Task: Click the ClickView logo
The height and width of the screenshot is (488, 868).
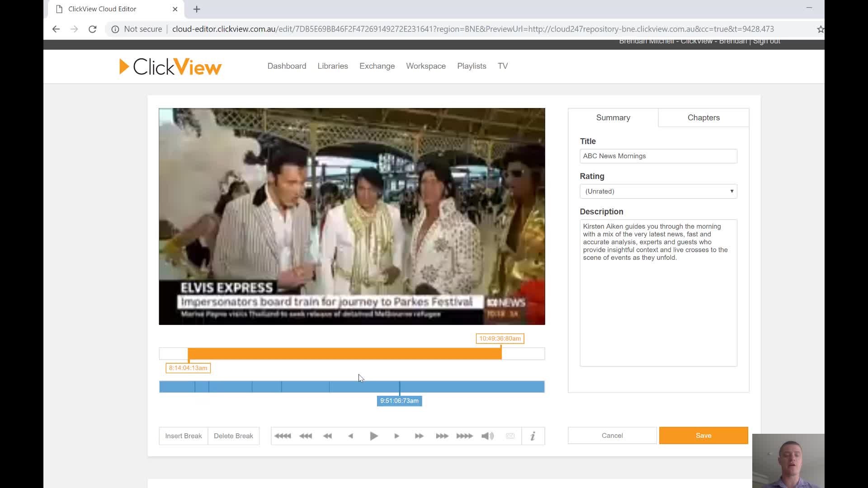Action: point(170,66)
